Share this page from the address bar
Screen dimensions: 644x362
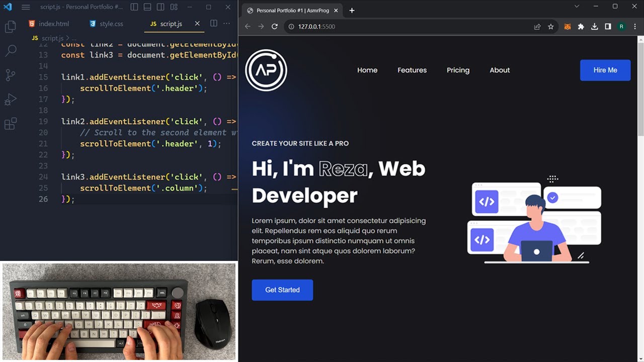pos(537,27)
